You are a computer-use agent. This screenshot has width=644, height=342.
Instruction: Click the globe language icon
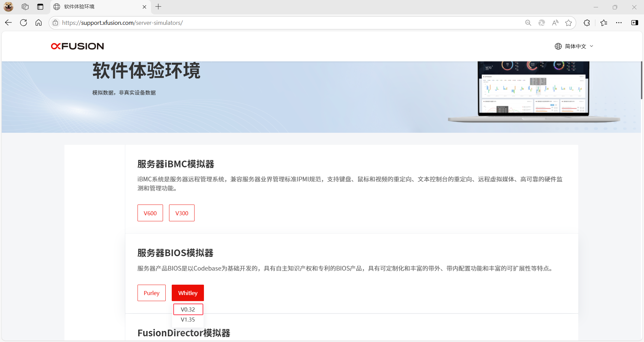click(558, 46)
